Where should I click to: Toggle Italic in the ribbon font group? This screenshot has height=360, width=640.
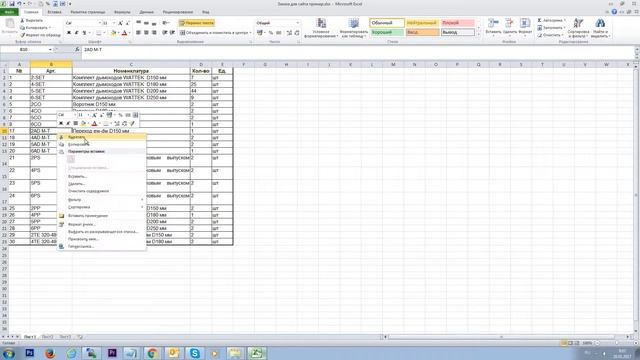(x=76, y=33)
